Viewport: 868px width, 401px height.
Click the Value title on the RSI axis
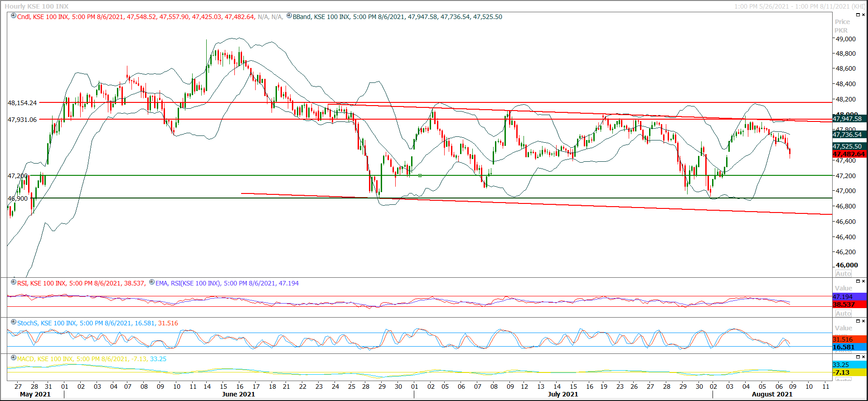844,288
